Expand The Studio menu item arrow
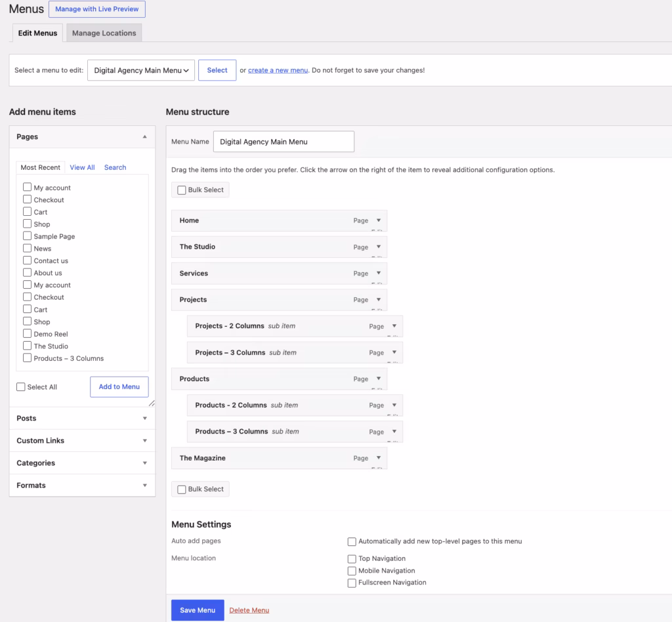 pyautogui.click(x=379, y=247)
